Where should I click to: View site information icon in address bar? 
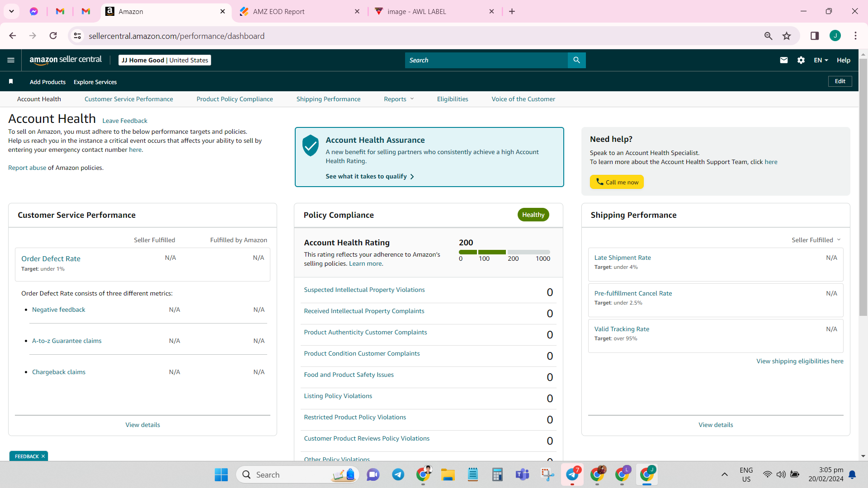[x=78, y=36]
